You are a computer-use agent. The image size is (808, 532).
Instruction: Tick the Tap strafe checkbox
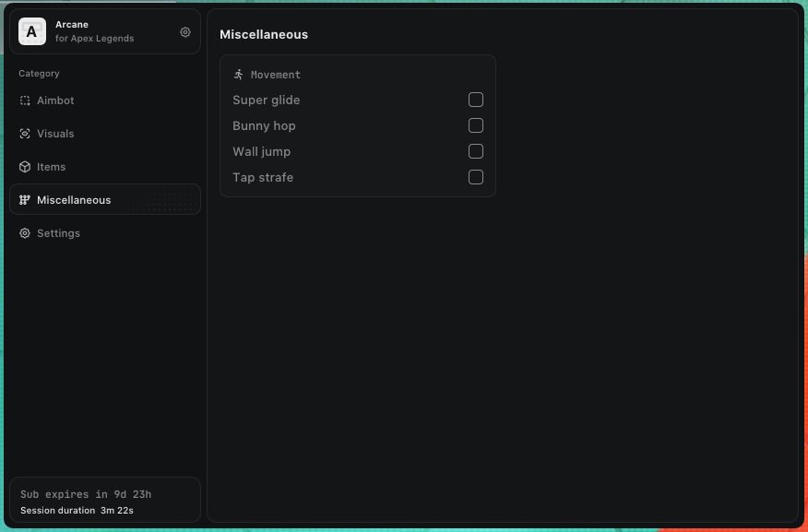pyautogui.click(x=476, y=177)
